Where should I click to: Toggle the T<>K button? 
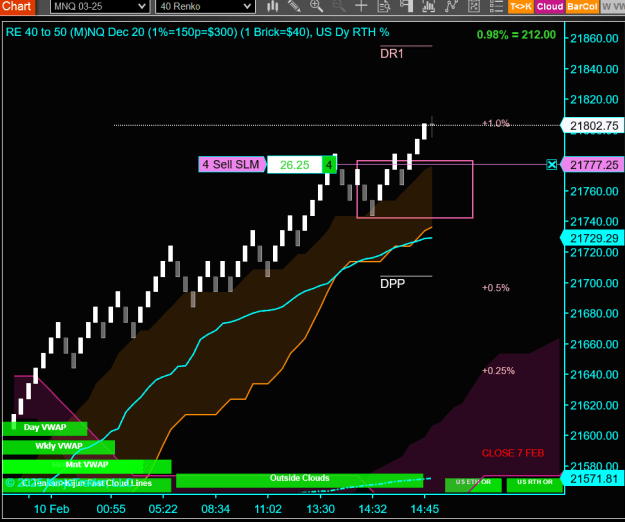[521, 6]
